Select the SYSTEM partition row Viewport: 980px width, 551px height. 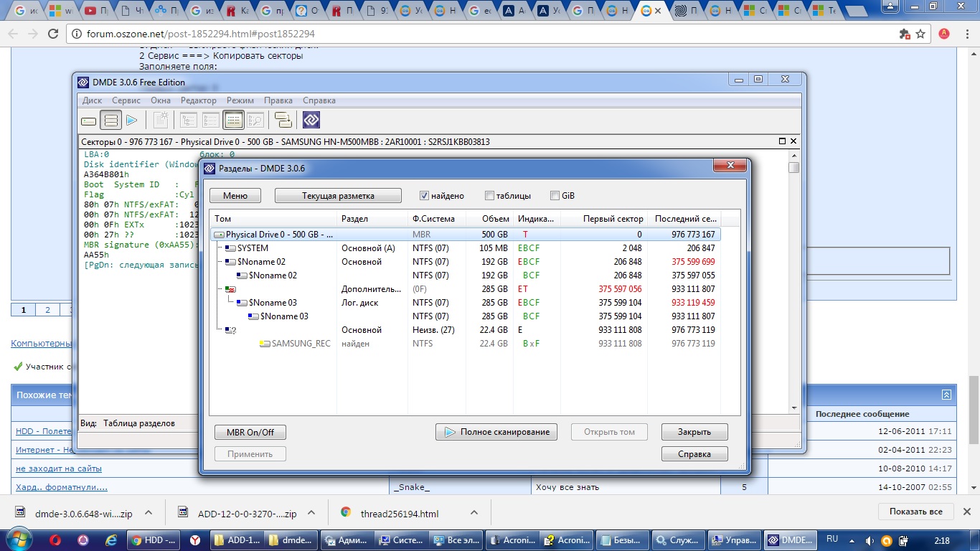[x=466, y=248]
